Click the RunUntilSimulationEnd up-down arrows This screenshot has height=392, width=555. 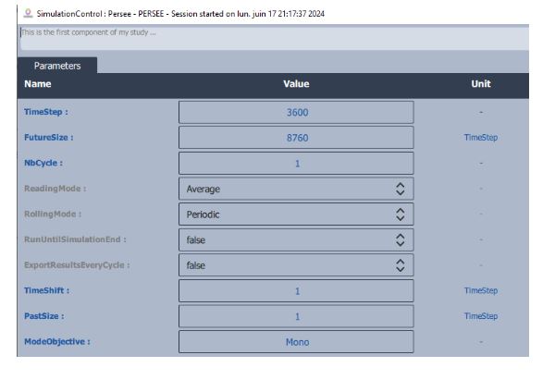400,239
